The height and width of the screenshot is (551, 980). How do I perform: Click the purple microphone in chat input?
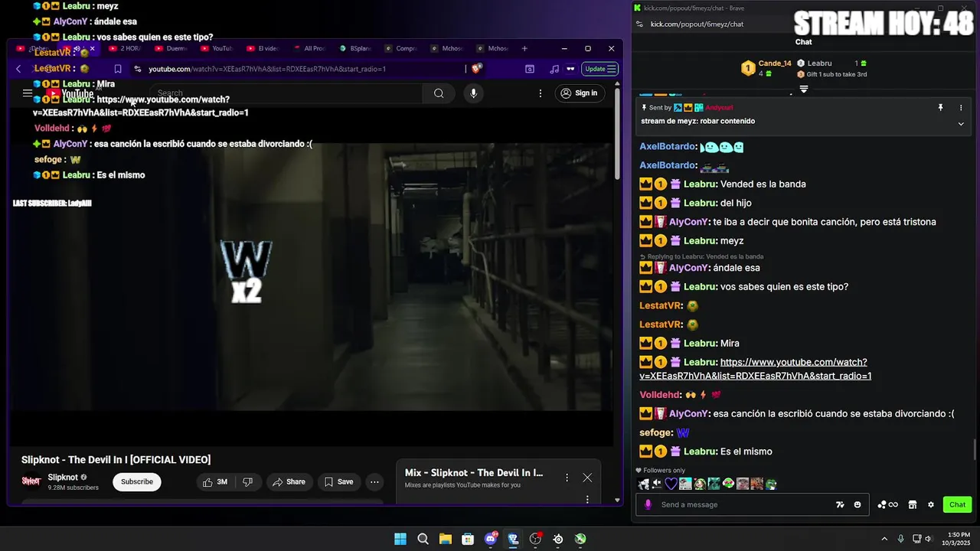648,504
